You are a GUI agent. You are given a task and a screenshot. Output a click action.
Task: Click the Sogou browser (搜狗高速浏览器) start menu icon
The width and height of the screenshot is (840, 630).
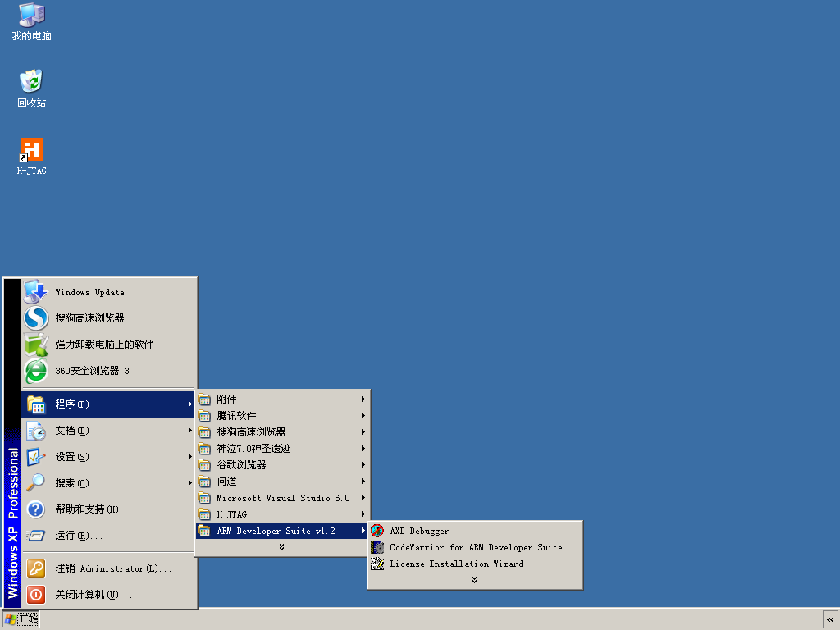[x=36, y=318]
